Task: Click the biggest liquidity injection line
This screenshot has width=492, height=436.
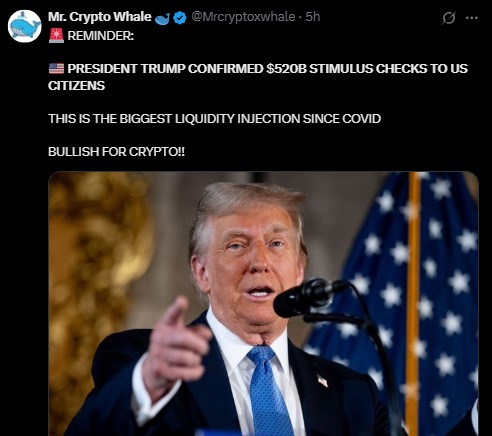Action: point(214,119)
